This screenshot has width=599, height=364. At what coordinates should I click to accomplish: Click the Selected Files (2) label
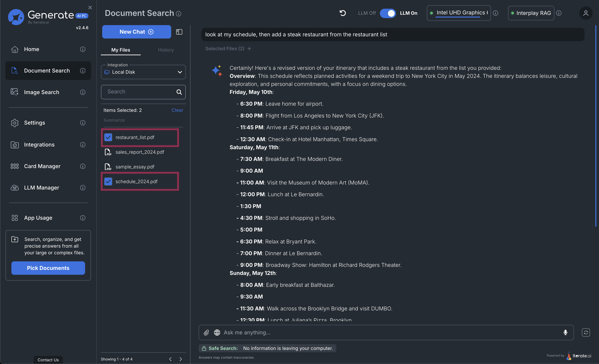(225, 49)
